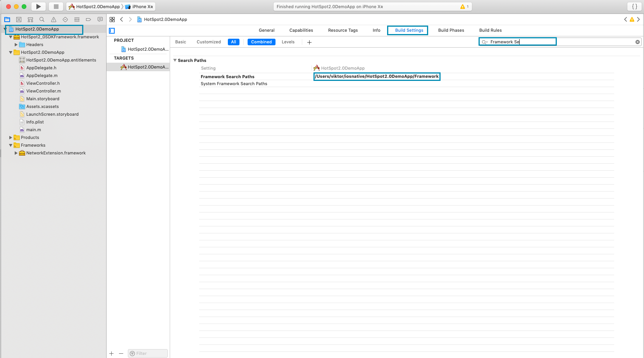Show Basic build settings
Image resolution: width=644 pixels, height=358 pixels.
point(181,42)
